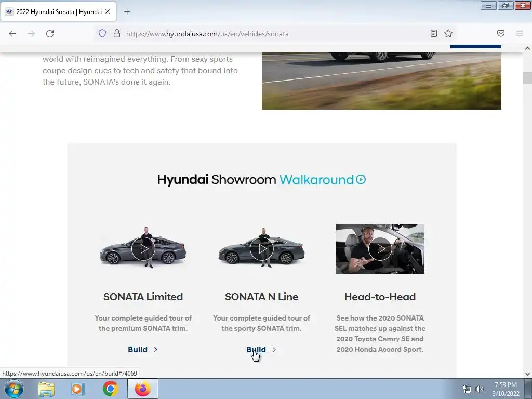Play the Head-to-Head comparison video
532x399 pixels.
pyautogui.click(x=380, y=249)
